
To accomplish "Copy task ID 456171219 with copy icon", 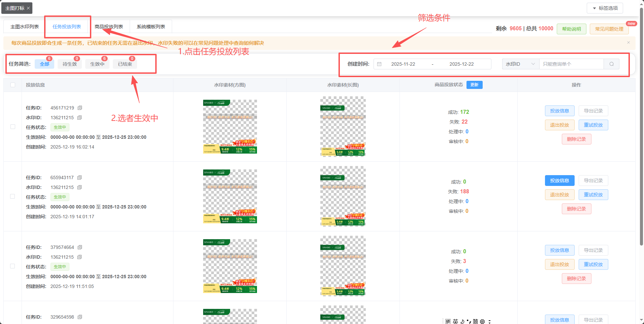I will pyautogui.click(x=80, y=108).
